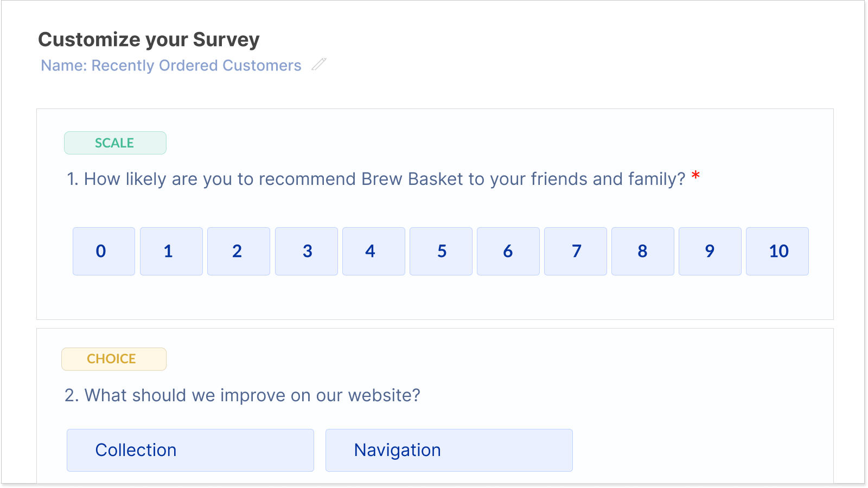
Task: Choose the Collection improvement option
Action: tap(190, 450)
